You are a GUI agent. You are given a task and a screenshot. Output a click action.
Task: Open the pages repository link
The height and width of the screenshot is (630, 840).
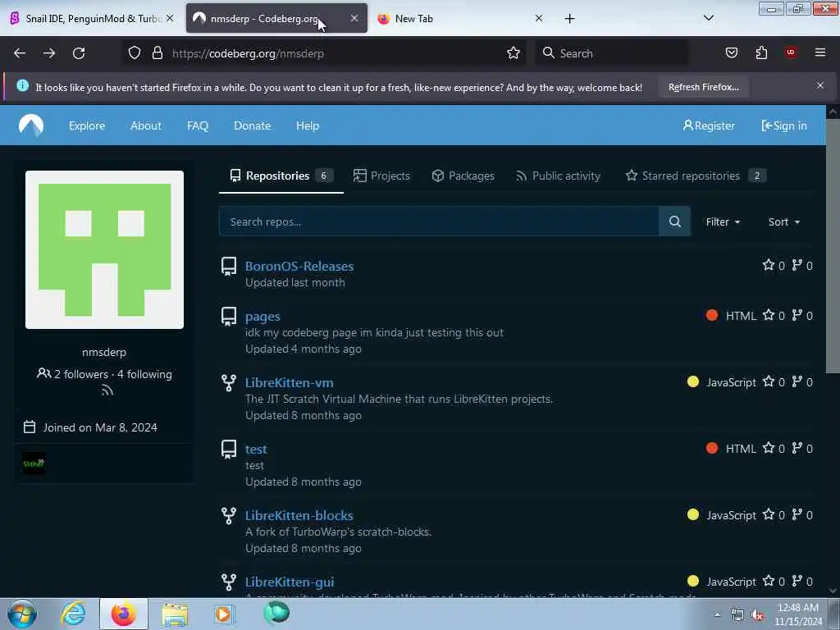click(262, 316)
